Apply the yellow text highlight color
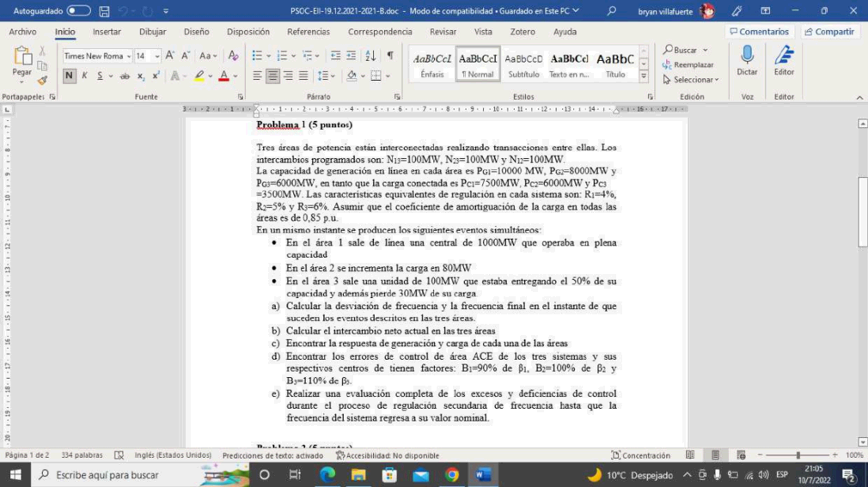868x487 pixels. pyautogui.click(x=199, y=76)
